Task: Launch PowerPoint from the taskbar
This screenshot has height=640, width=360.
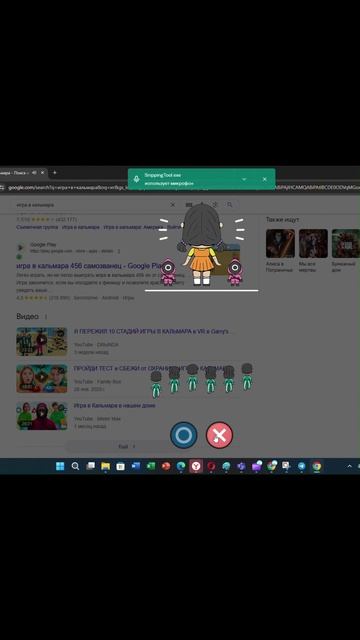Action: tap(166, 466)
